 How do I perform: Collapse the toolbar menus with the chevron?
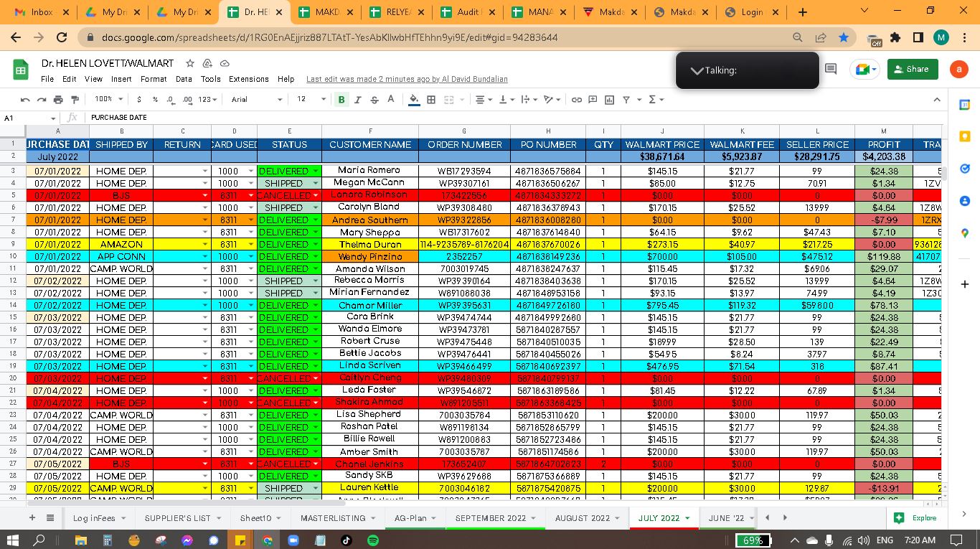937,100
